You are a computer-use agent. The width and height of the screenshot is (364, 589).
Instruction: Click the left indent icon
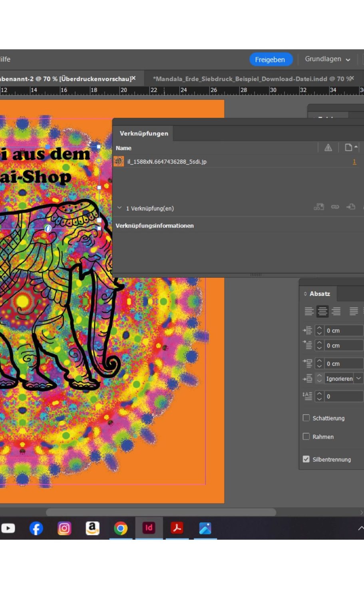(x=307, y=330)
